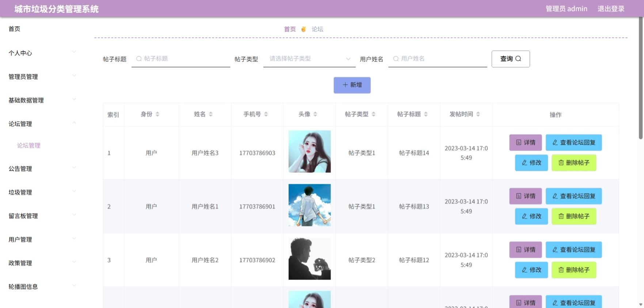This screenshot has width=644, height=308.
Task: Click the page vertical scrollbar
Action: coord(641,78)
